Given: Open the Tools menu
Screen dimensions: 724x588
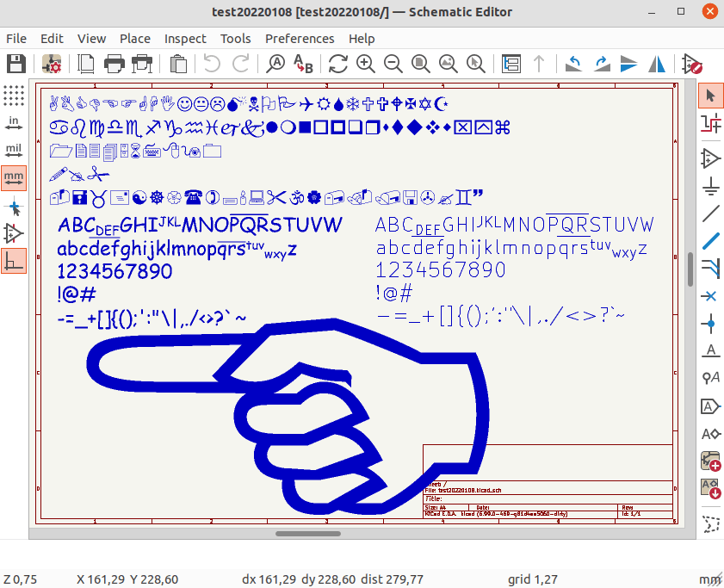Looking at the screenshot, I should click(236, 39).
